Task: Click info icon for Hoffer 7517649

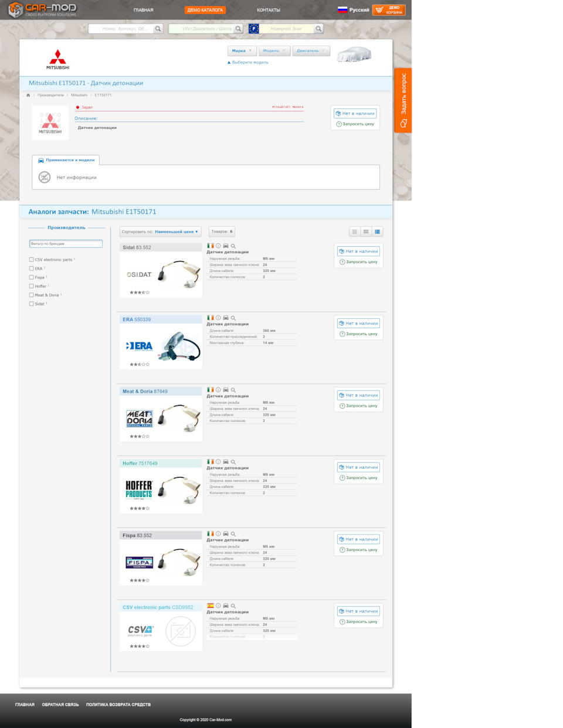Action: (x=218, y=462)
